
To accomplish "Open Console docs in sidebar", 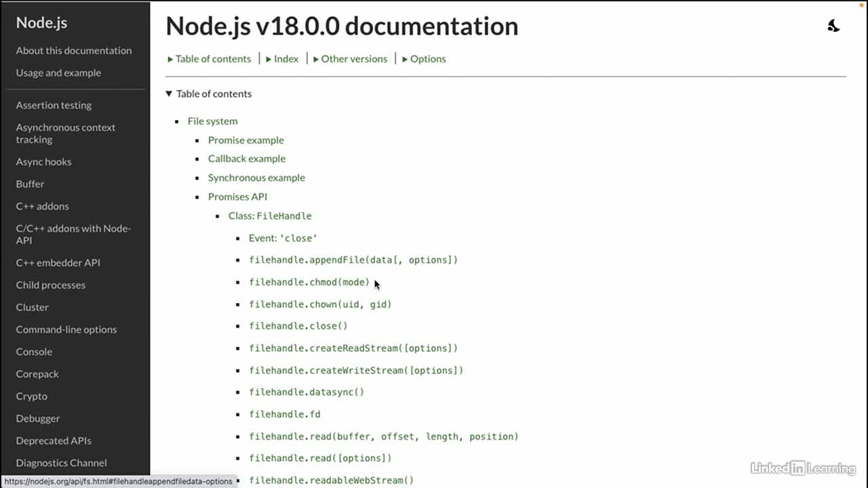I will click(x=34, y=352).
